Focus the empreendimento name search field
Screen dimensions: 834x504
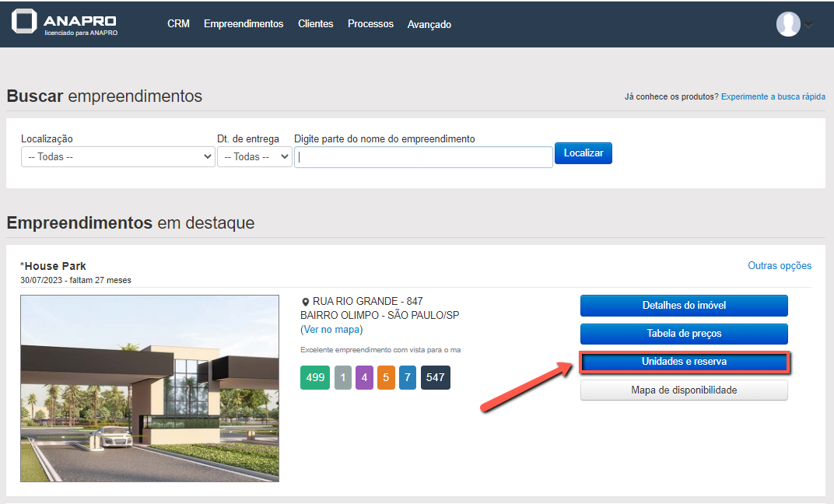[x=423, y=157]
